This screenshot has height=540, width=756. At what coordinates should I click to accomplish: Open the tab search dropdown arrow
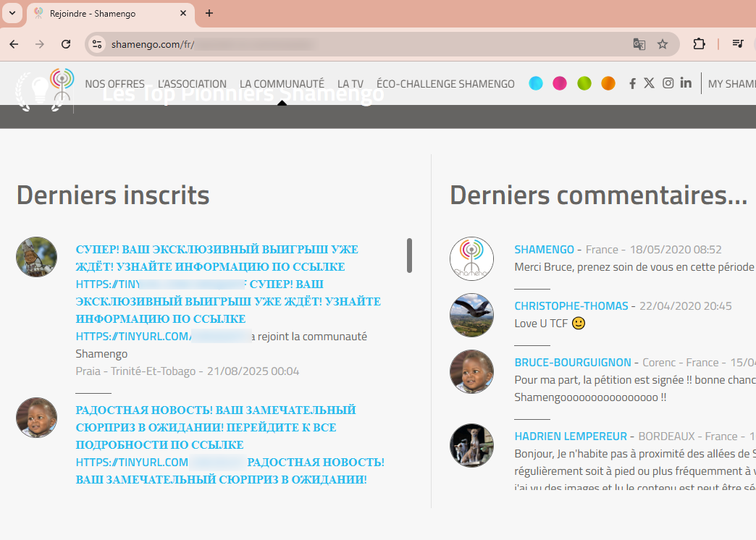pos(12,13)
